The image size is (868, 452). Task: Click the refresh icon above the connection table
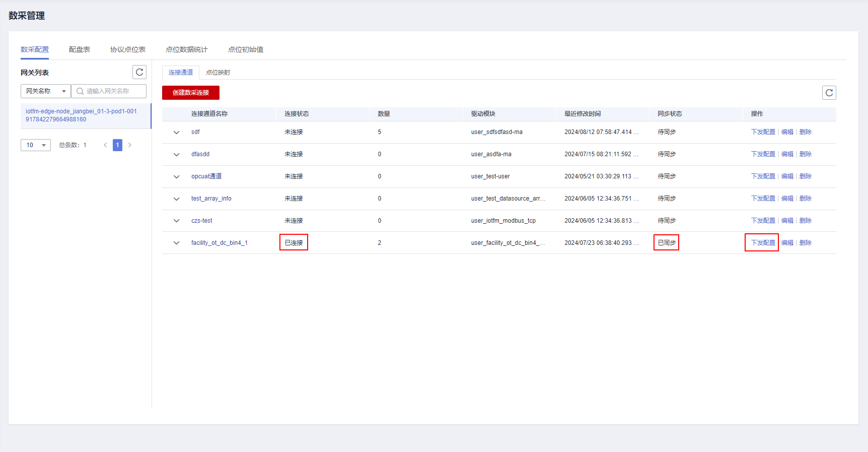click(829, 93)
